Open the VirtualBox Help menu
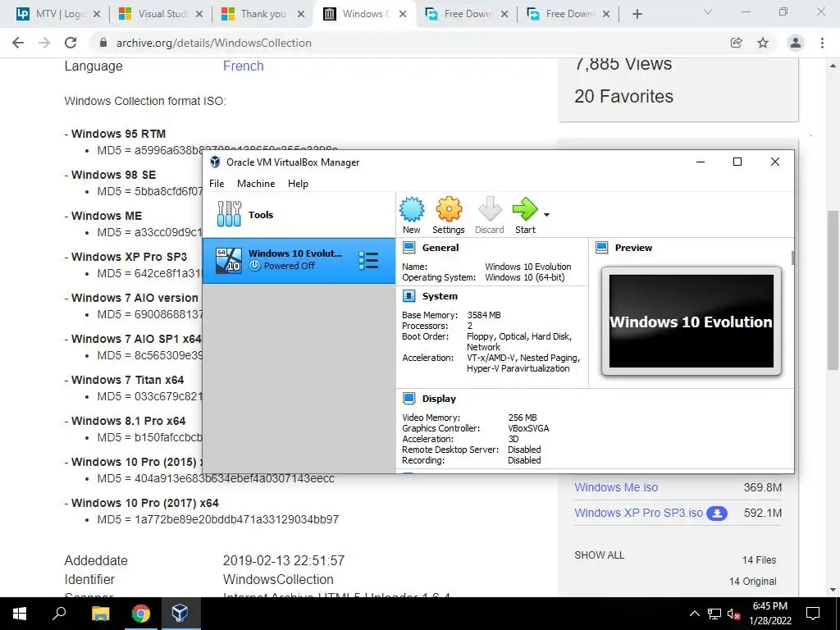 (x=298, y=183)
